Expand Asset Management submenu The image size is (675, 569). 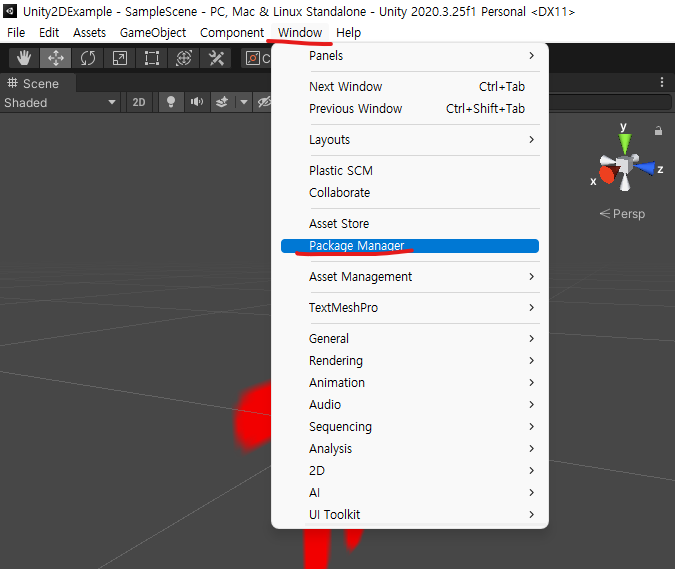[x=410, y=276]
